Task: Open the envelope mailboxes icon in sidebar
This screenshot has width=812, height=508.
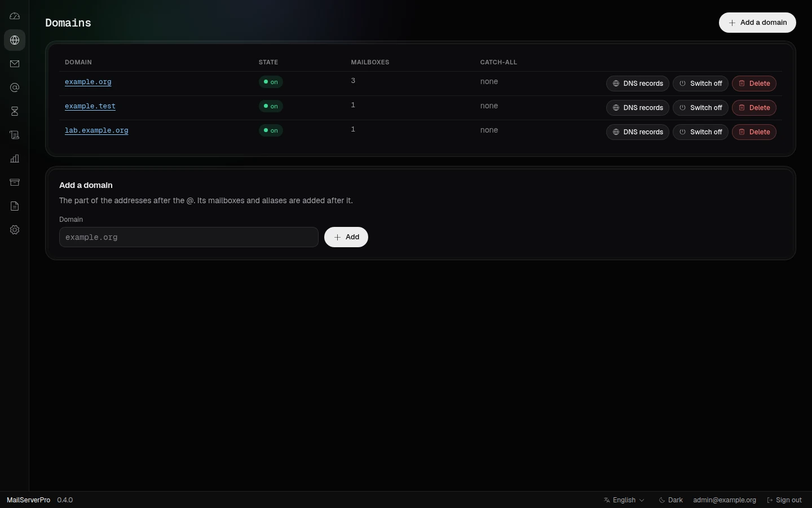Action: coord(15,64)
